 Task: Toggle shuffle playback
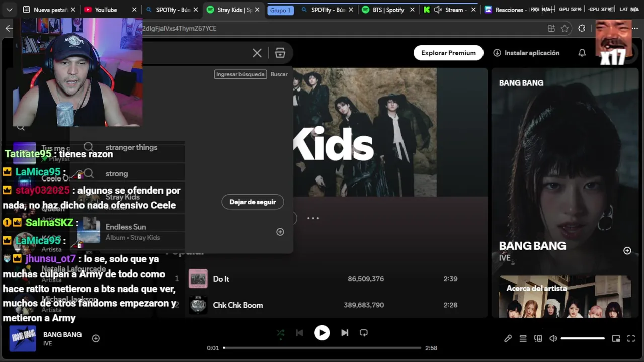coord(280,333)
